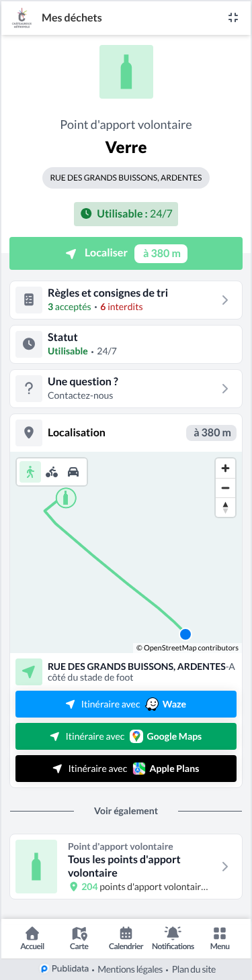Viewport: 252px width, 980px height.
Task: Start itinerary with Google Maps
Action: (126, 736)
